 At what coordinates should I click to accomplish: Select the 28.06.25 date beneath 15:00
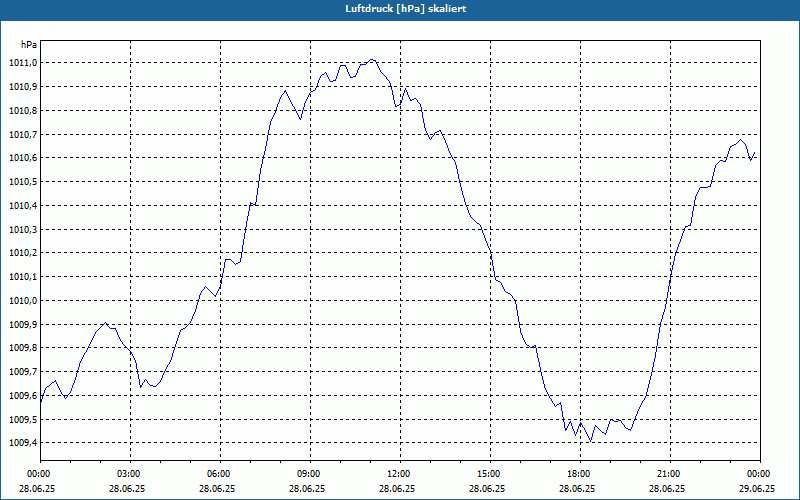487,488
